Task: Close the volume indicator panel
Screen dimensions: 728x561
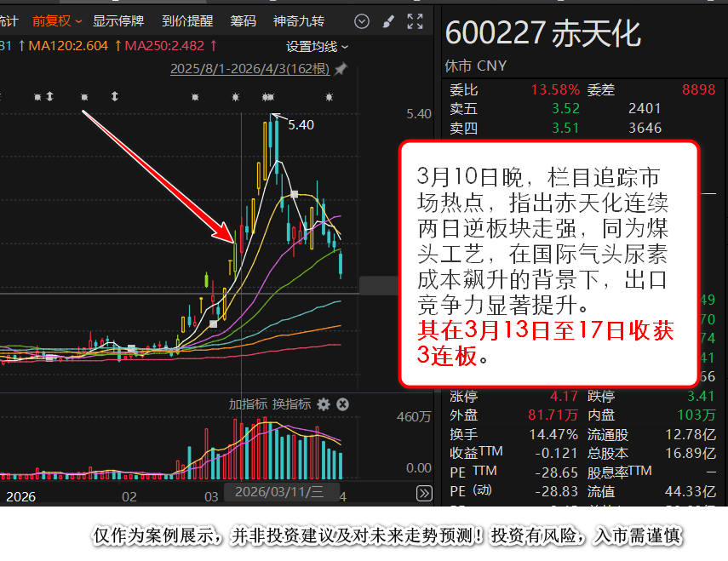Action: pyautogui.click(x=342, y=404)
